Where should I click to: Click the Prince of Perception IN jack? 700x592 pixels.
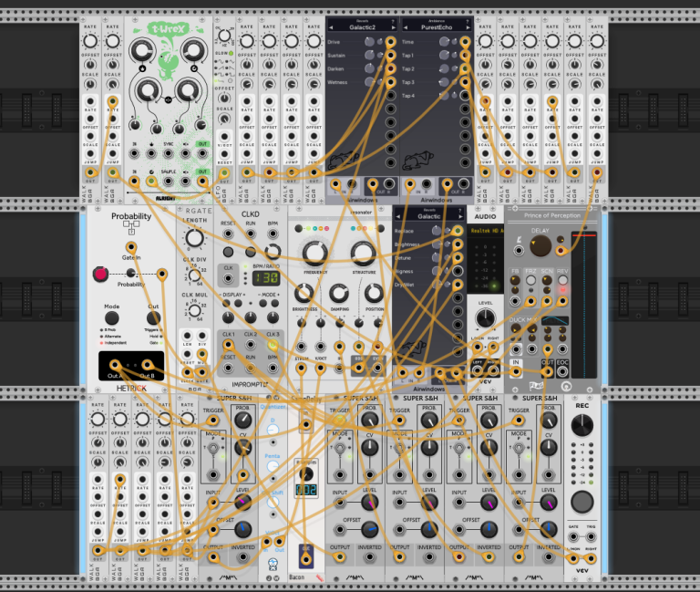(516, 371)
